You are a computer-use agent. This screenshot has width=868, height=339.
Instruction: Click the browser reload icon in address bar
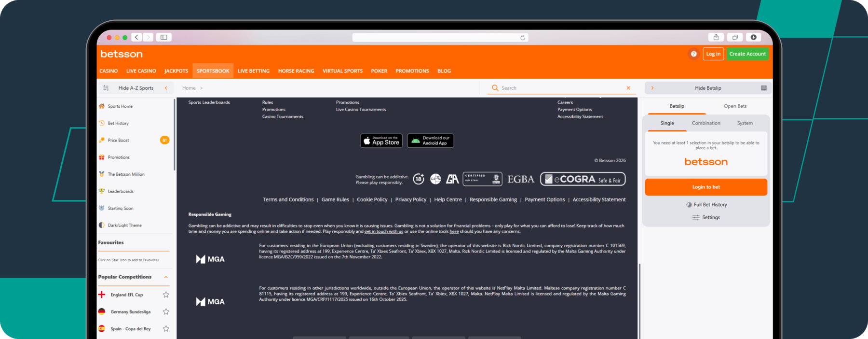tap(523, 38)
